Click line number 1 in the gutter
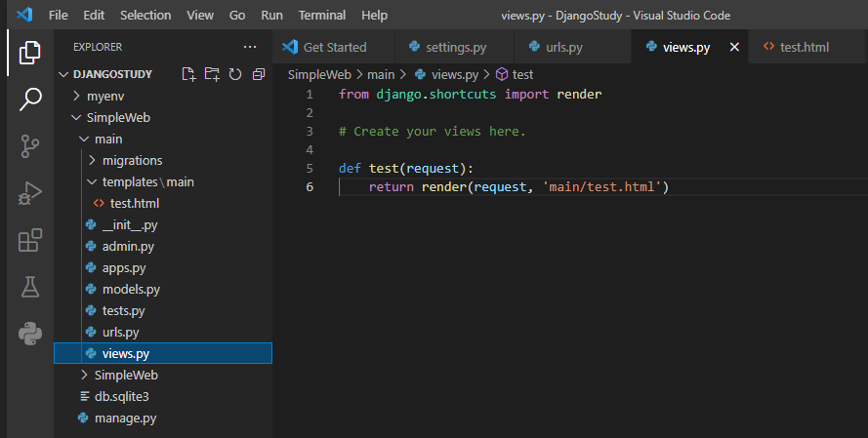This screenshot has height=438, width=868. (310, 94)
